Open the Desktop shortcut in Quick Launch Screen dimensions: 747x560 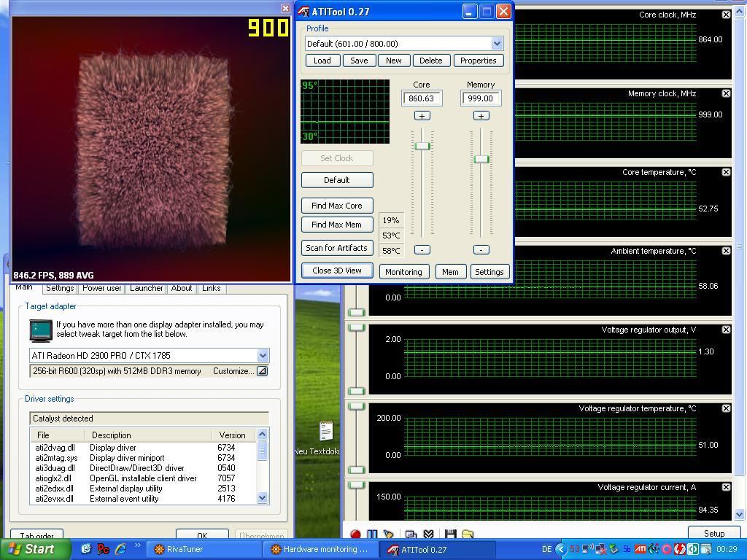[x=86, y=549]
